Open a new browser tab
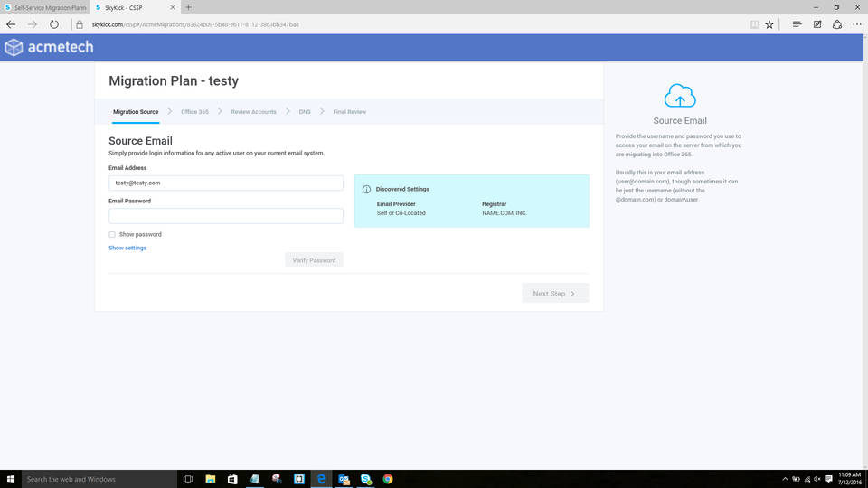This screenshot has width=868, height=488. (188, 7)
